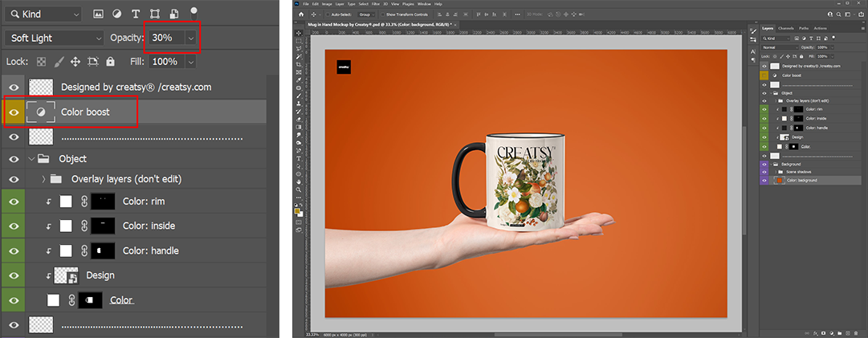Select the Horizontal Type tool in the toolbar

click(299, 158)
